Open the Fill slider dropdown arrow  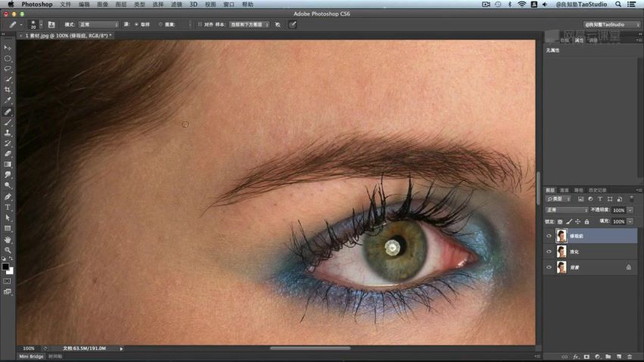coord(630,222)
